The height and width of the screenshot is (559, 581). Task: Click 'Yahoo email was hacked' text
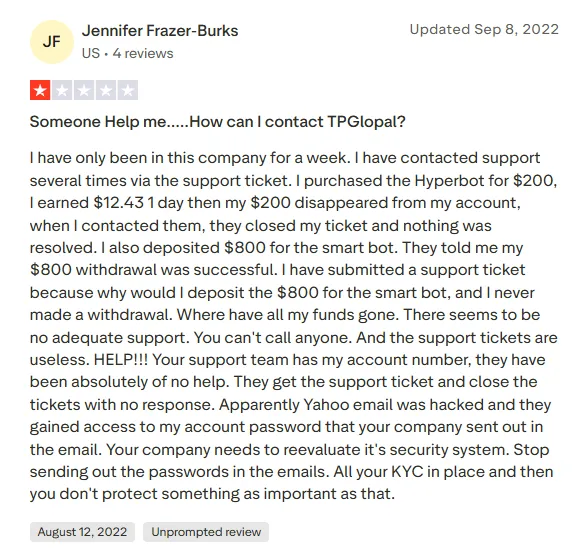pos(394,405)
